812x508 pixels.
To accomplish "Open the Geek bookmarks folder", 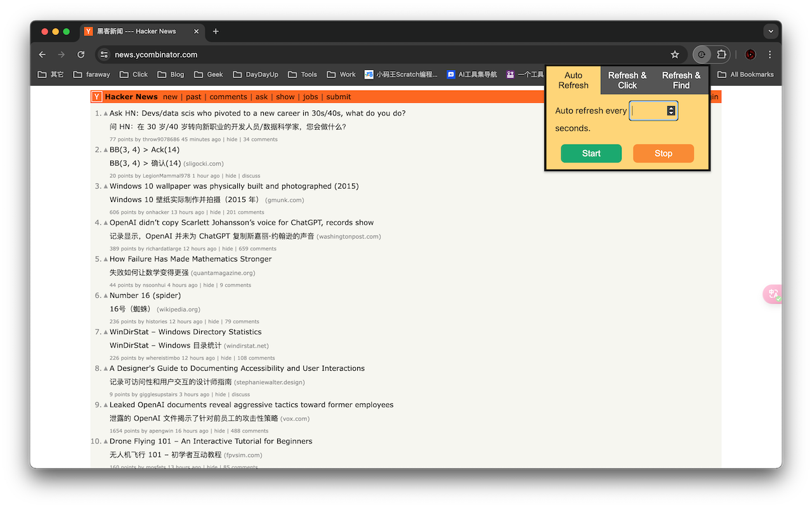I will (x=209, y=74).
